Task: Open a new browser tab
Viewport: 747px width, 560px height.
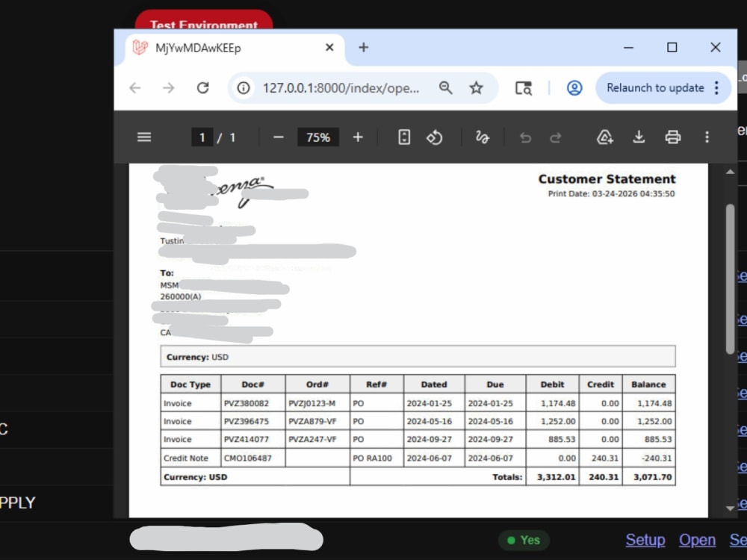Action: (x=364, y=48)
